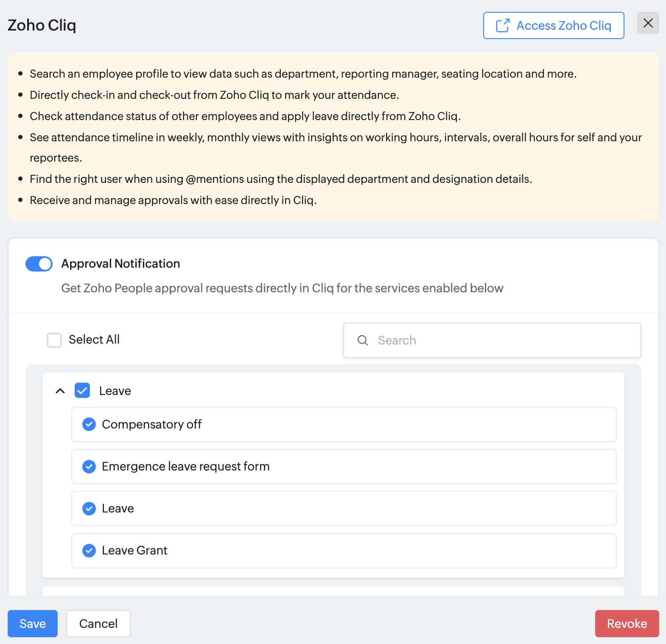Click the Leave Grant checkmark icon
Viewport: 666px width, 644px height.
tap(89, 550)
